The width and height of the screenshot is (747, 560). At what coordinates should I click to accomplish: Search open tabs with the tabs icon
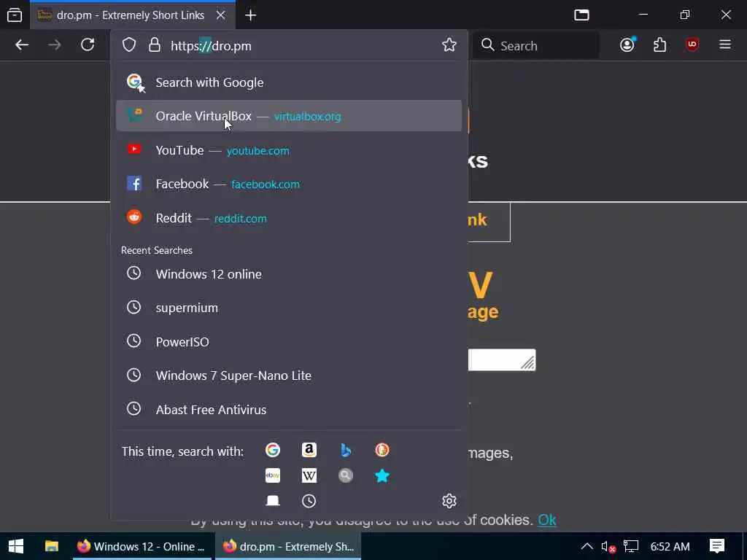[273, 500]
